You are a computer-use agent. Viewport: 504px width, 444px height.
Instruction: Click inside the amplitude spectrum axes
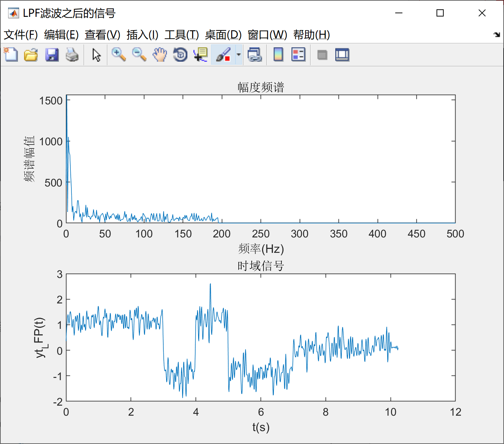pyautogui.click(x=261, y=159)
